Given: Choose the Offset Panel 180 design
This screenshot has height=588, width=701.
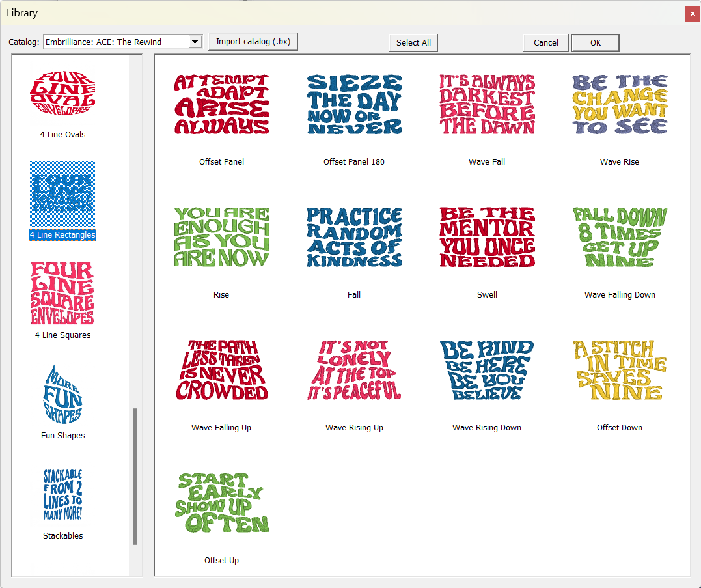Looking at the screenshot, I should 354,105.
